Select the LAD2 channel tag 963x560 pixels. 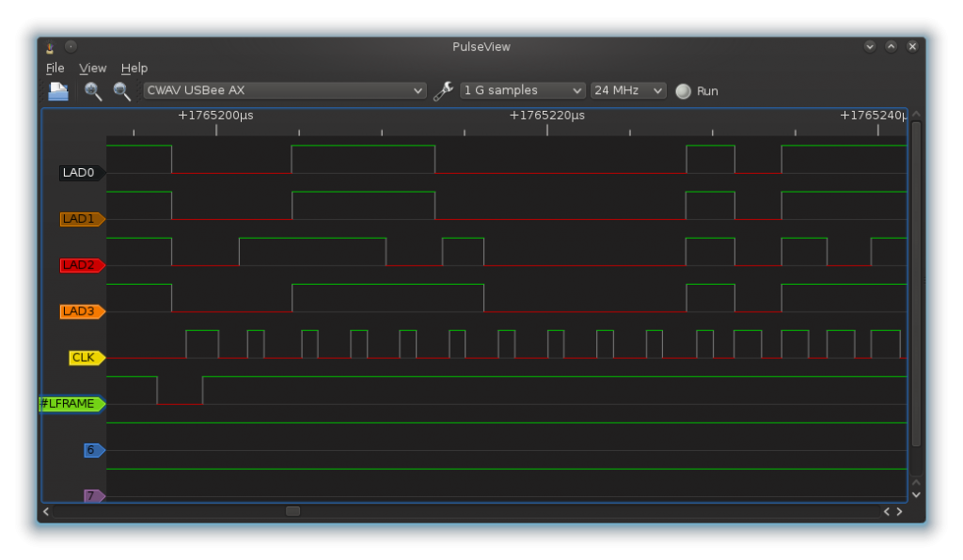(82, 265)
